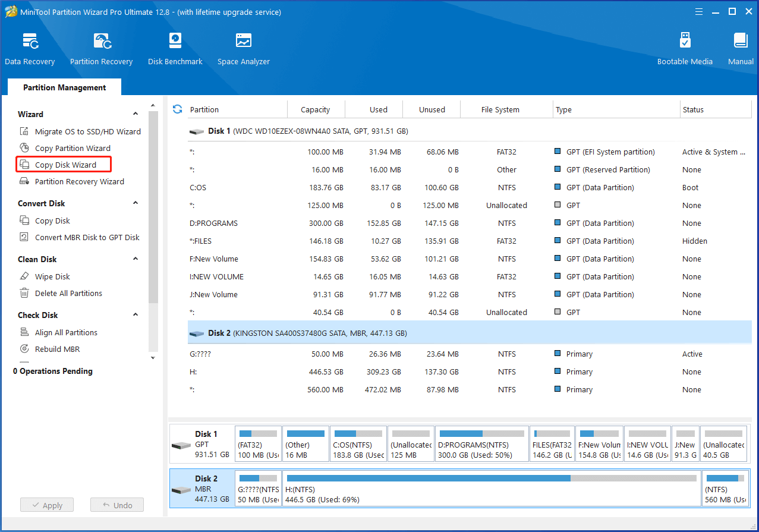This screenshot has height=532, width=759.
Task: Open Copy Disk Wizard link
Action: (65, 165)
